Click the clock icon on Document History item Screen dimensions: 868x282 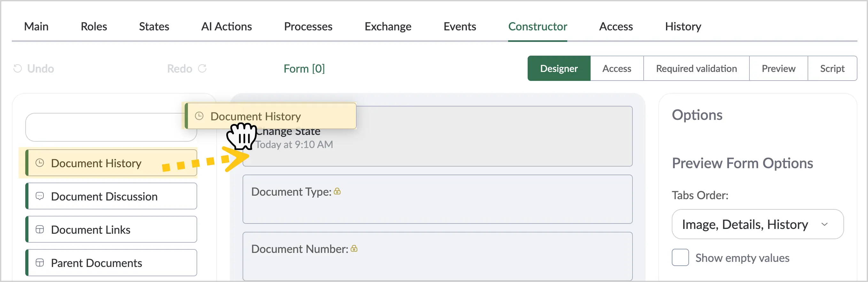(x=40, y=163)
